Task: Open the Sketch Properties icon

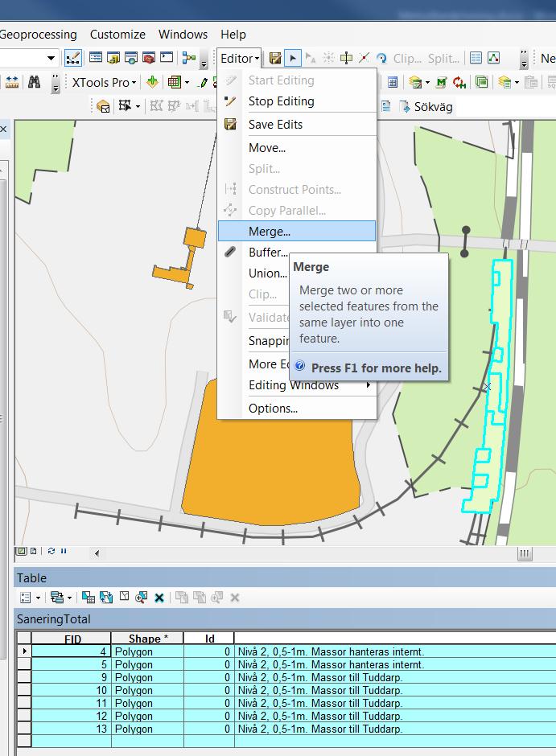Action: click(493, 59)
